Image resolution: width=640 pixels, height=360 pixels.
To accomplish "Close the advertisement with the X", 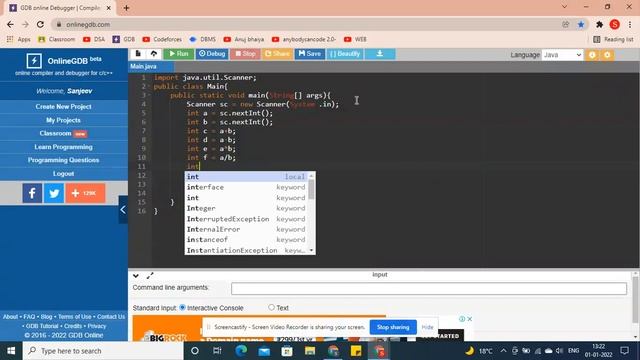I will [469, 319].
